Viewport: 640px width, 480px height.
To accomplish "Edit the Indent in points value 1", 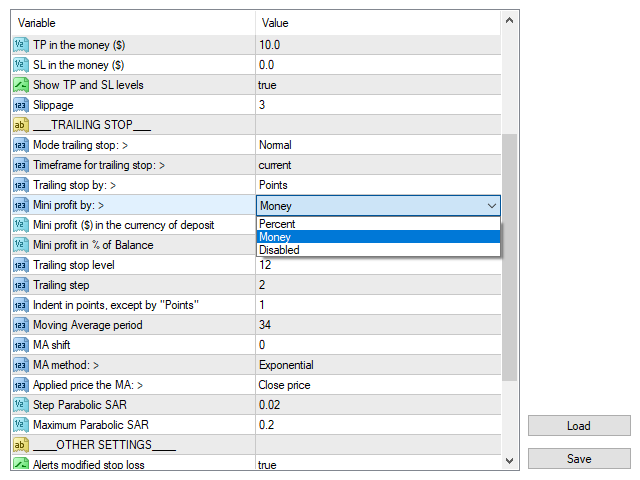I will tap(378, 305).
